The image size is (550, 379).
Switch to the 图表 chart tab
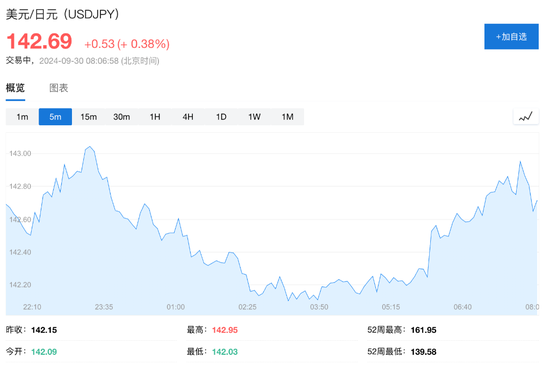coord(59,88)
